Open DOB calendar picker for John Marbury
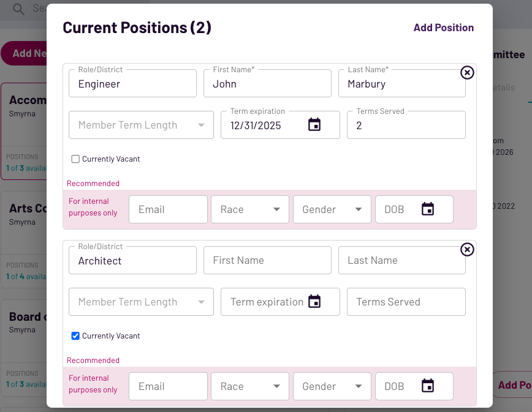 428,209
